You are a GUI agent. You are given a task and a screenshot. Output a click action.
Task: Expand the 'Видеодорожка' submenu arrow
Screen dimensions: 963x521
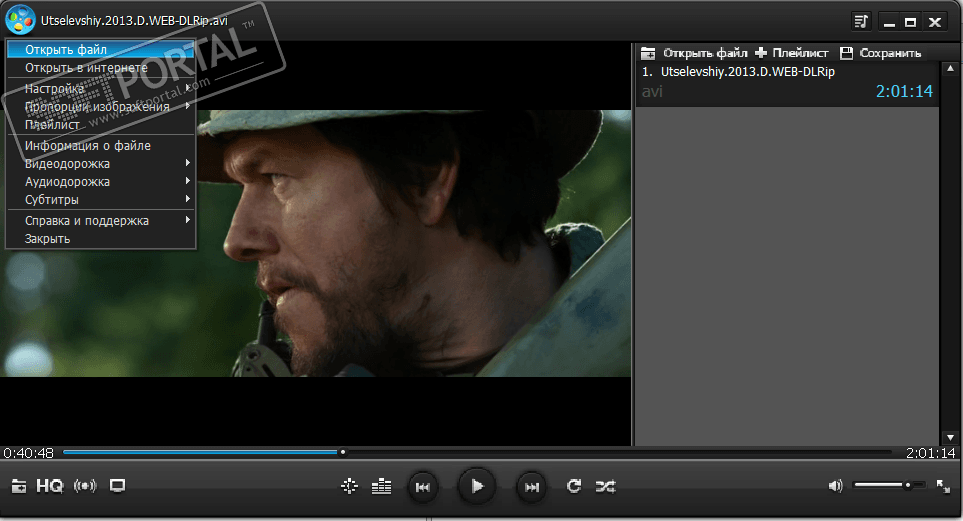point(187,163)
